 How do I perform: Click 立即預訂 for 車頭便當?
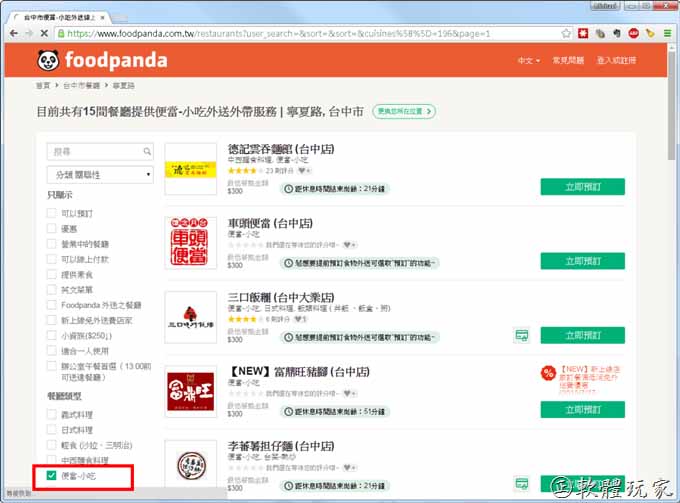tap(582, 261)
